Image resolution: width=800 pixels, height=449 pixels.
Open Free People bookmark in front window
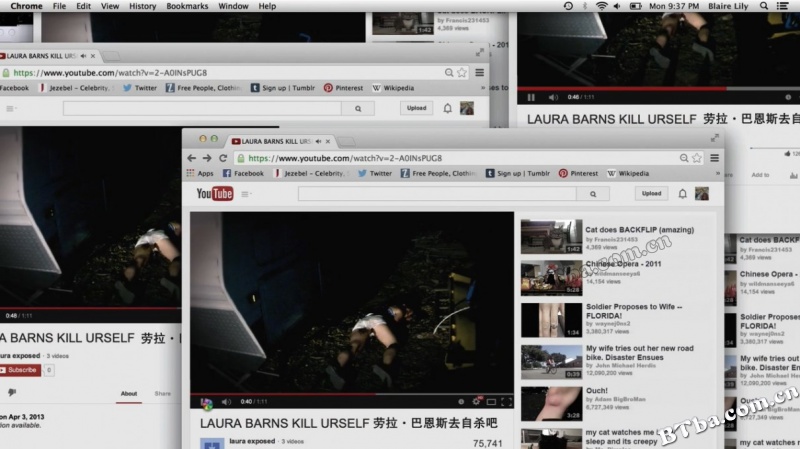[438, 173]
